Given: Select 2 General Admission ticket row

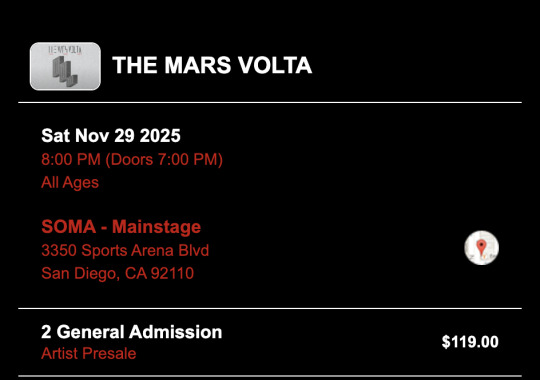Looking at the screenshot, I should [x=270, y=342].
